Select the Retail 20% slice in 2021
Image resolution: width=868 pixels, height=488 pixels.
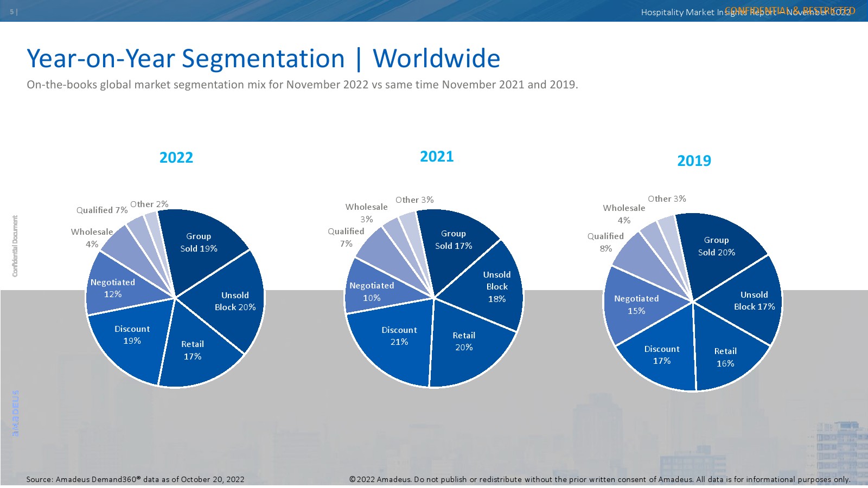tap(464, 342)
